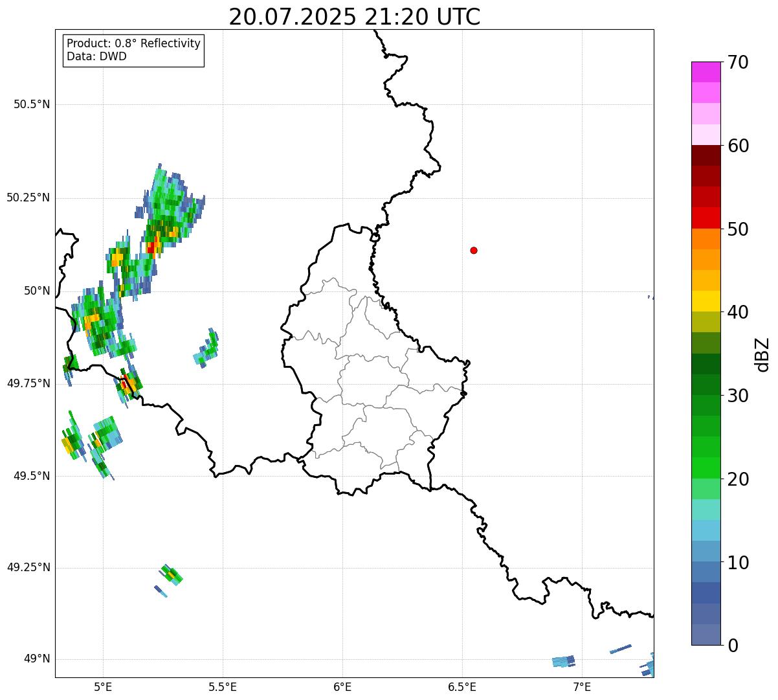This screenshot has width=778, height=700.
Task: Click the title '20.07.2025 21:20 UTC'
Action: pos(355,16)
